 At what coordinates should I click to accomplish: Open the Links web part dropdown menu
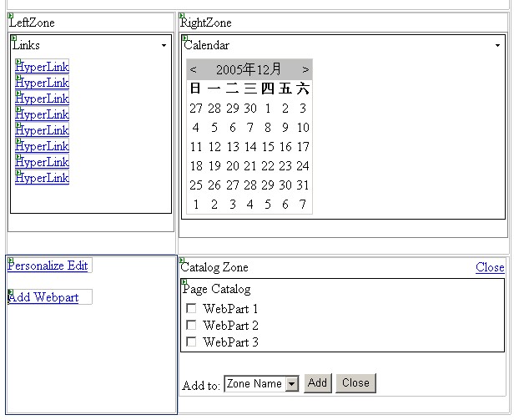click(x=164, y=45)
